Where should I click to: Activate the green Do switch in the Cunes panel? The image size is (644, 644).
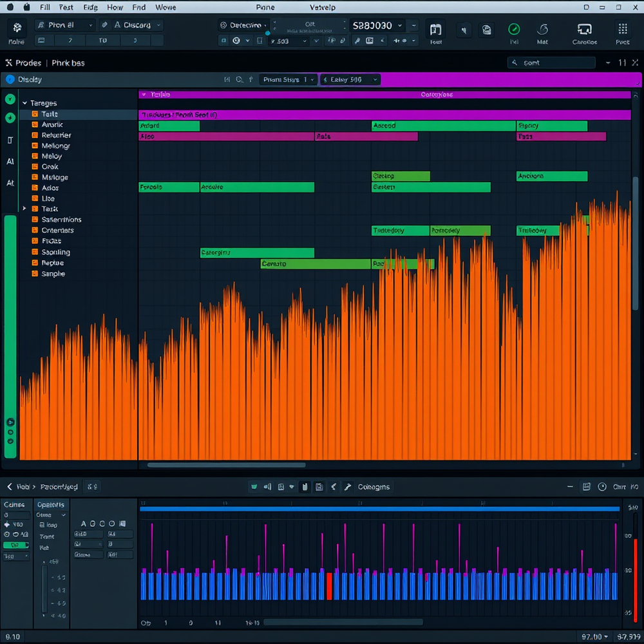click(x=15, y=545)
